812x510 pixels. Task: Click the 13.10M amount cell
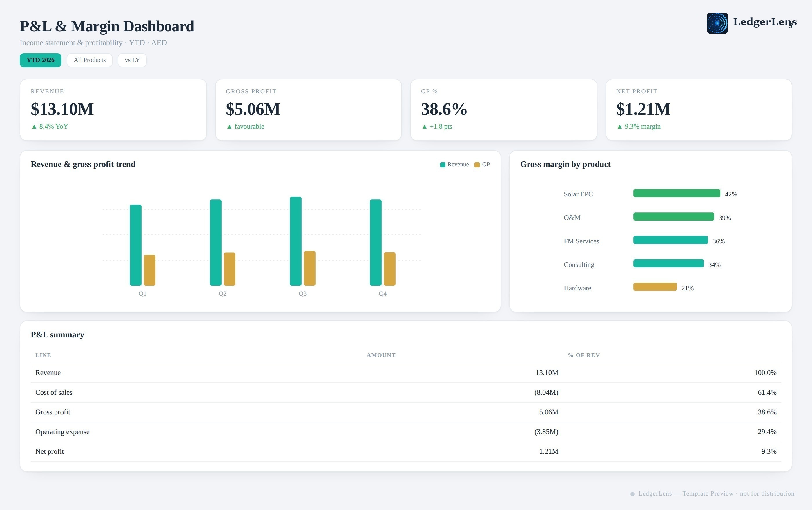(x=547, y=373)
